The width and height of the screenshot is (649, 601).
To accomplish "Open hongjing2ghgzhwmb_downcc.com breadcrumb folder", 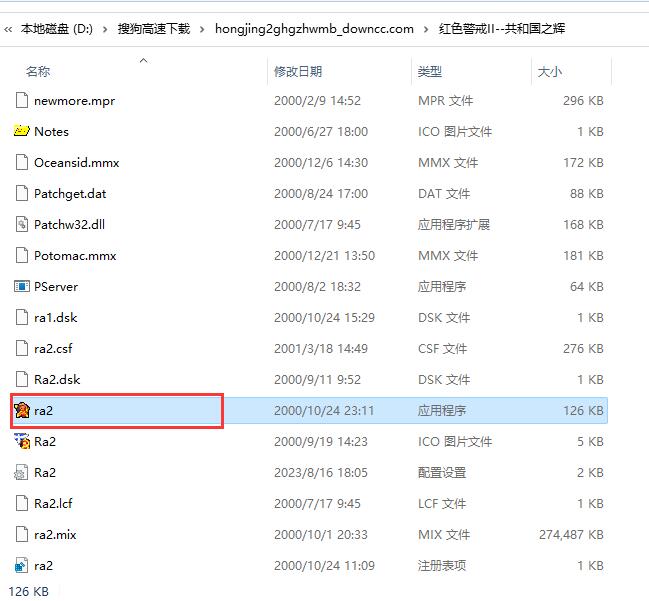I will pyautogui.click(x=314, y=29).
